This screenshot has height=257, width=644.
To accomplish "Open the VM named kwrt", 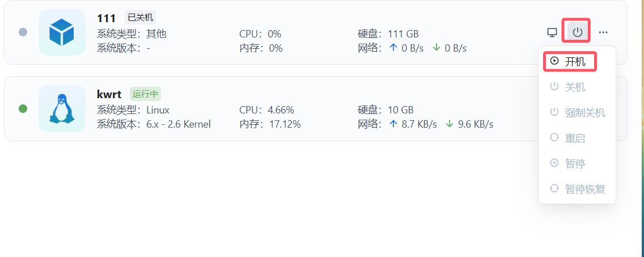I will point(109,94).
